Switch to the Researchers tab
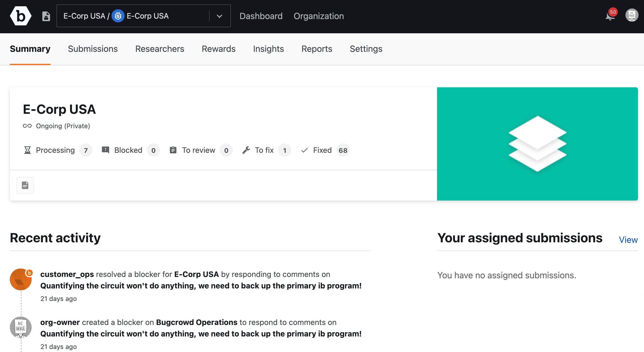Viewport: 644px width, 352px height. click(160, 49)
